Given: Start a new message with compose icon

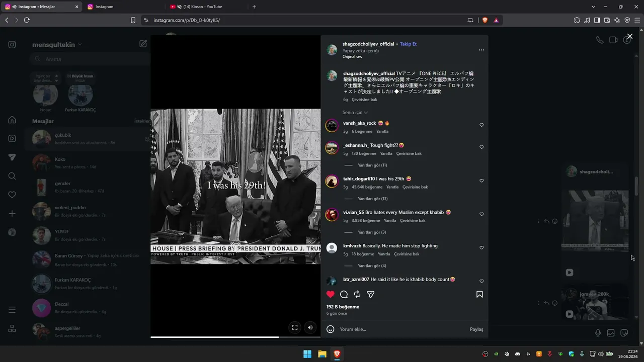Looking at the screenshot, I should pos(143,44).
